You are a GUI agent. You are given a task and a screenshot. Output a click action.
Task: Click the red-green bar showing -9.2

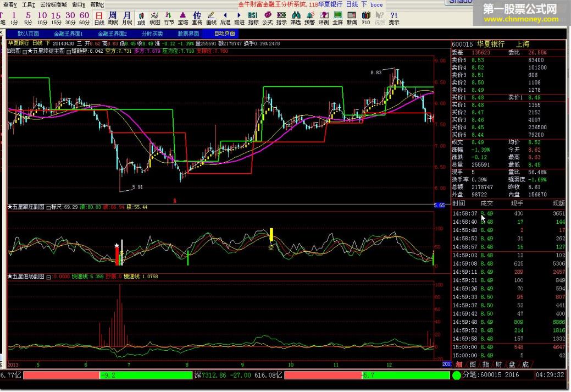point(108,376)
